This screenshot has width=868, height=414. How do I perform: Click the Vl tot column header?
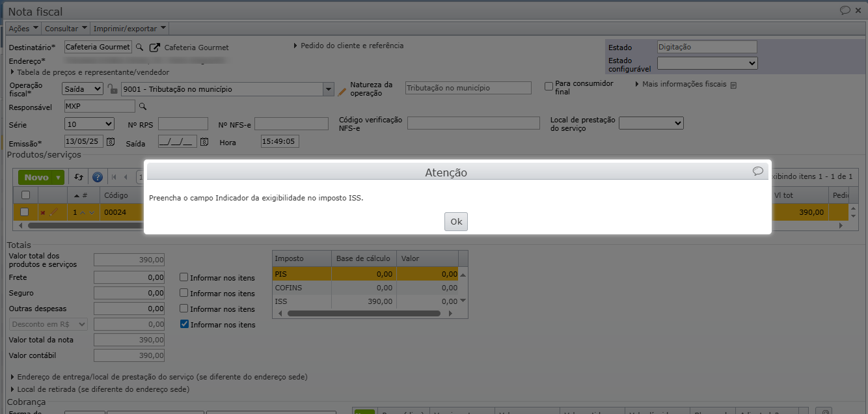(800, 195)
